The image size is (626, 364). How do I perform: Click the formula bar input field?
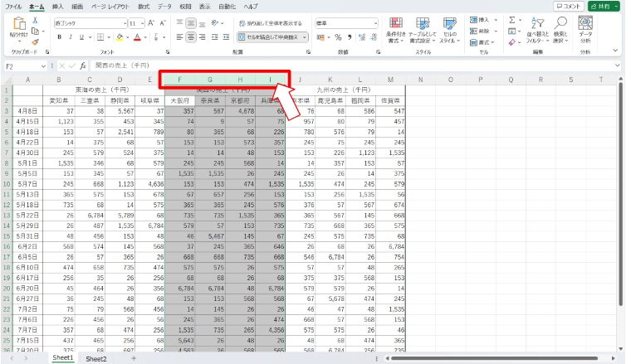coord(332,66)
